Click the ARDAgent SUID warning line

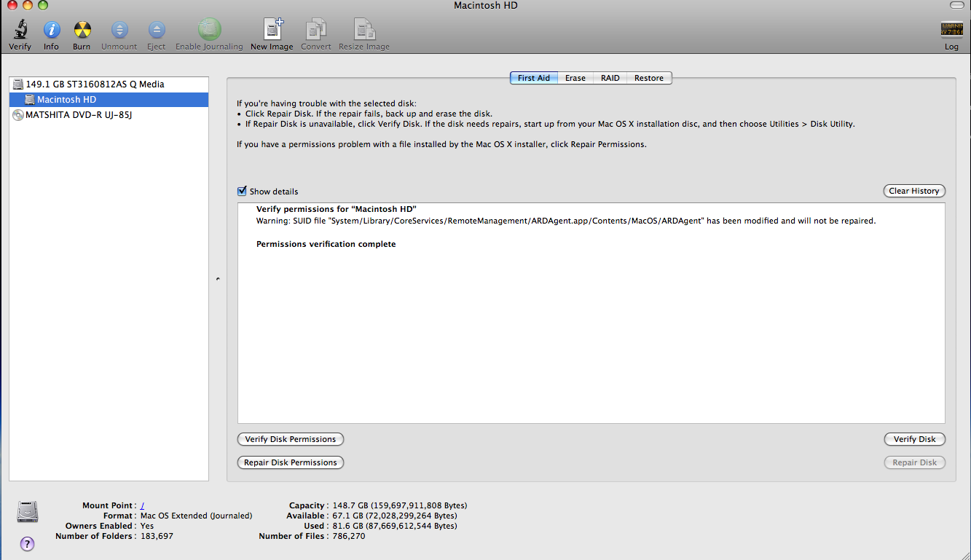point(566,221)
